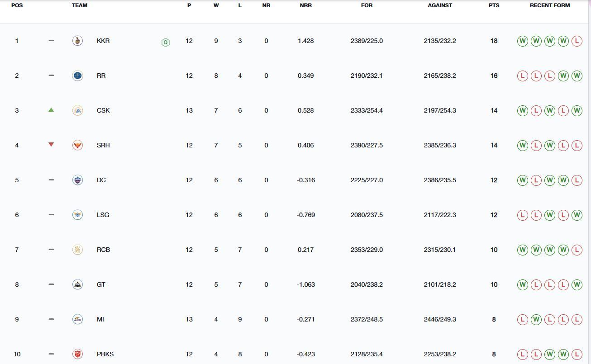
Task: Click the NR column header
Action: (266, 5)
